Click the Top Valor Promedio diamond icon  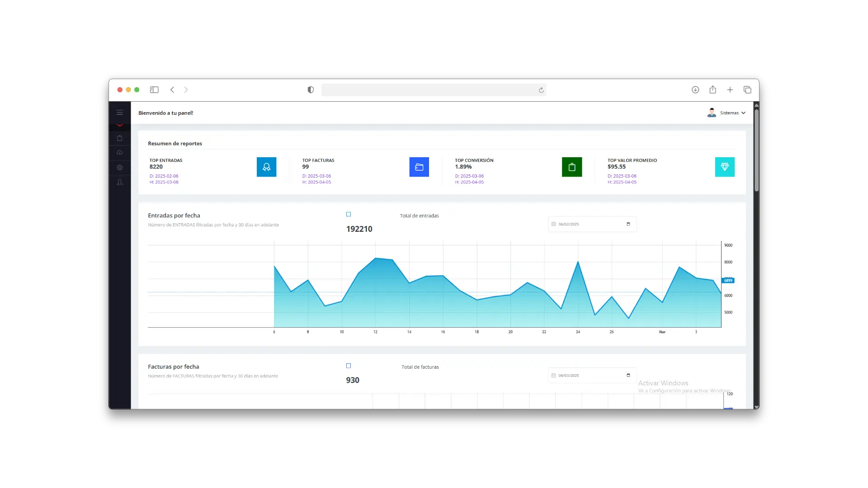pos(725,167)
